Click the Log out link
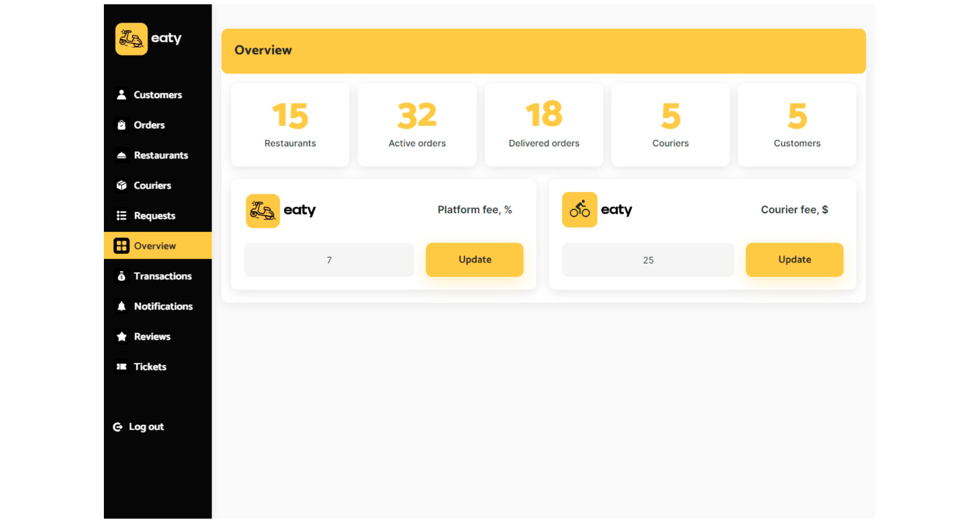Viewport: 980px width, 524px height. [x=139, y=427]
